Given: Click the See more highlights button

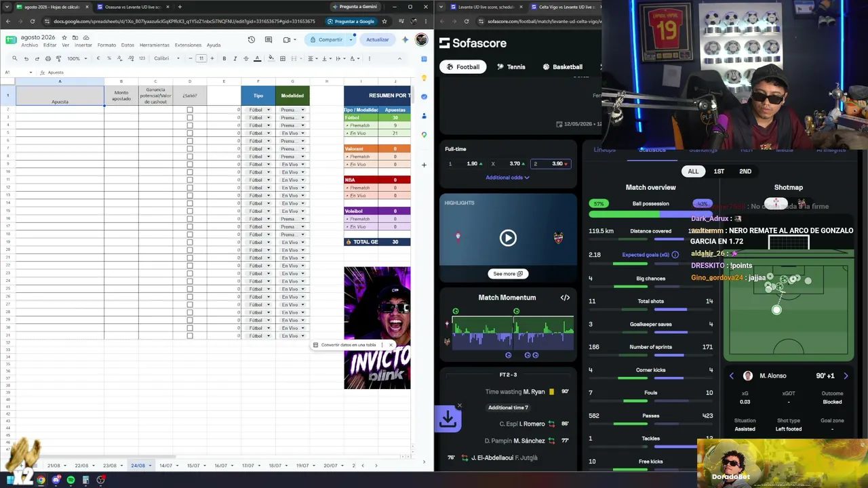Looking at the screenshot, I should point(508,274).
